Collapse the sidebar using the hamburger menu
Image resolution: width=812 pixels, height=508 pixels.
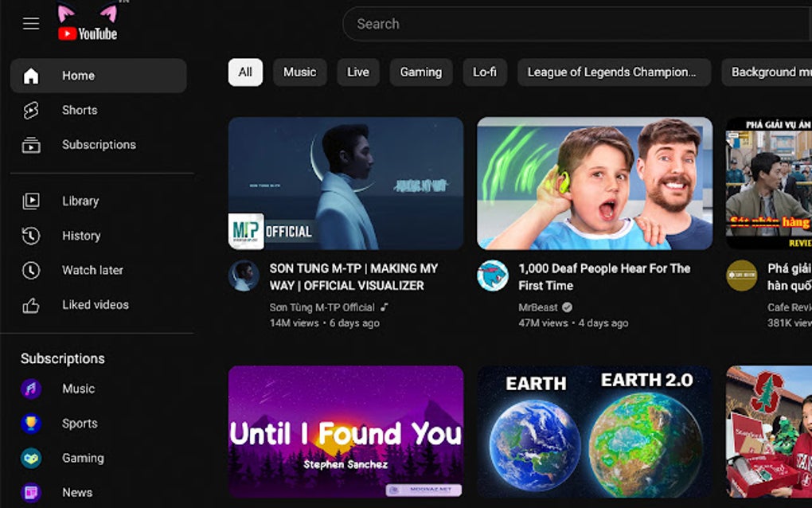tap(31, 23)
